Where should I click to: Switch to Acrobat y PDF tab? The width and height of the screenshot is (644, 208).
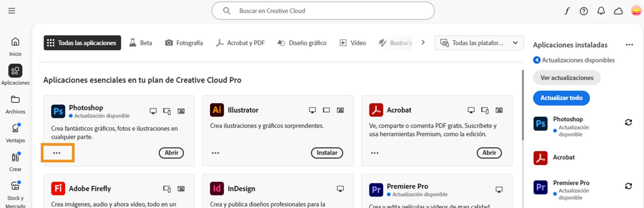click(x=240, y=43)
